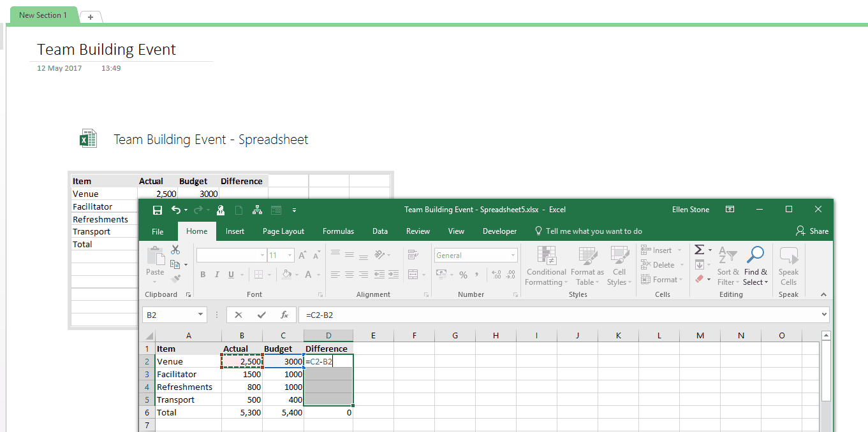
Task: Undo the last action in Excel
Action: coord(176,210)
